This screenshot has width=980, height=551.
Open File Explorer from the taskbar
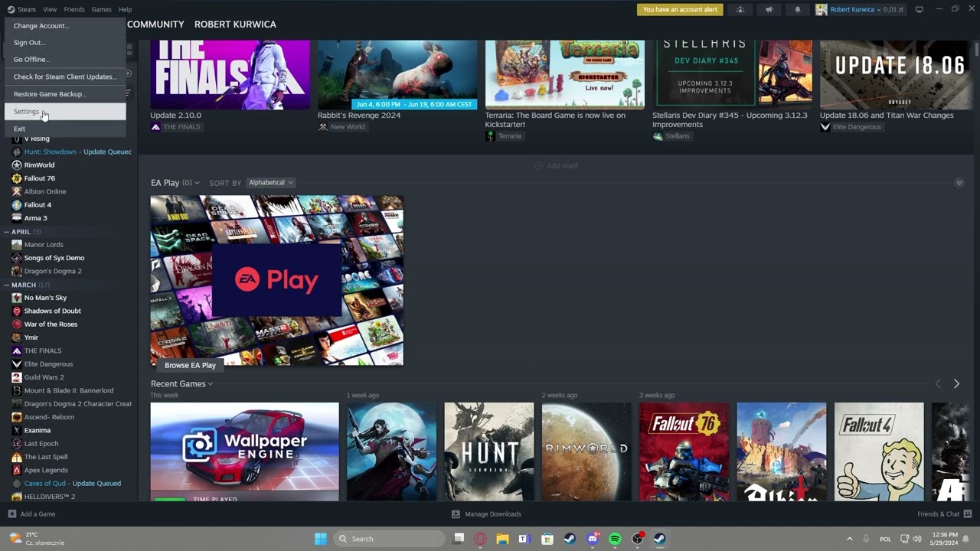point(503,539)
